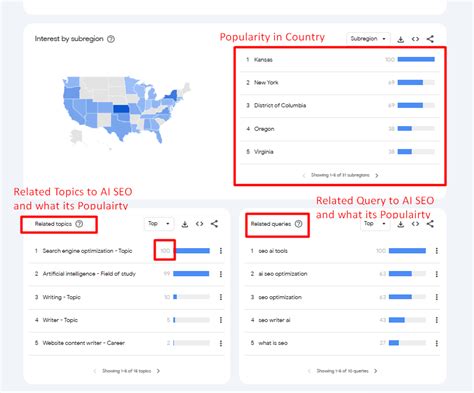Open help icon beside Related queries

[x=299, y=224]
